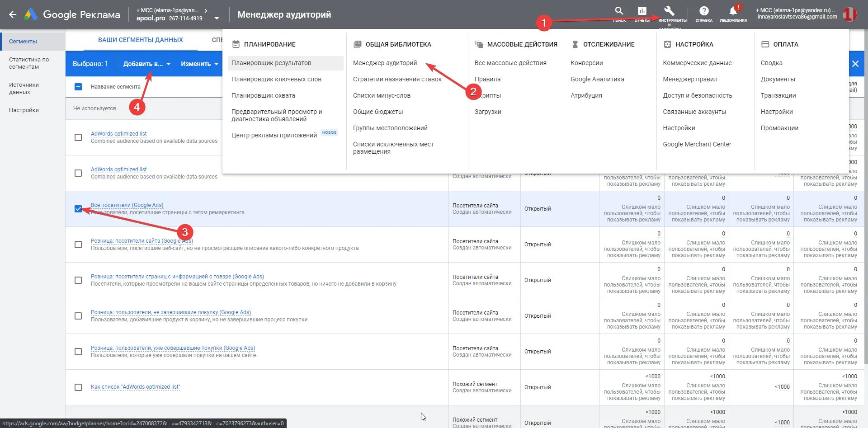Click the account avatar icon
Image resolution: width=868 pixels, height=428 pixels.
click(x=850, y=14)
